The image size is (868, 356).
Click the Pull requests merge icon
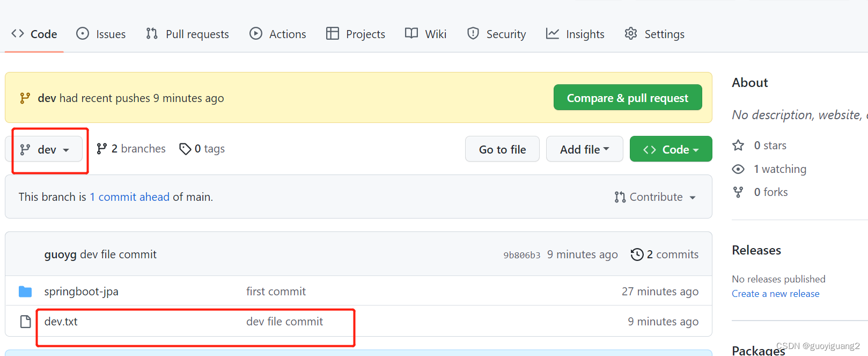(152, 34)
